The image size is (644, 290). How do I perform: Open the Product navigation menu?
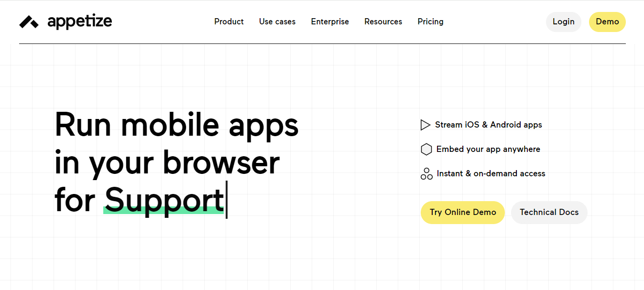click(x=229, y=21)
